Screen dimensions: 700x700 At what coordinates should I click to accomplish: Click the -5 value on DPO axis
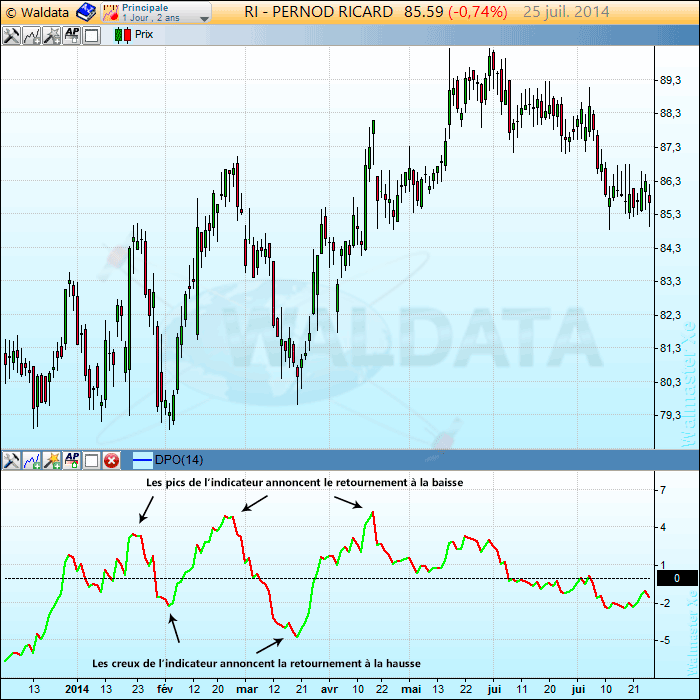coord(665,640)
